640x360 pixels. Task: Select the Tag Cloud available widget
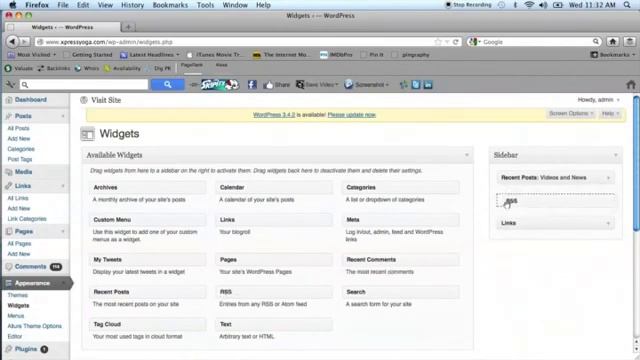(x=147, y=324)
